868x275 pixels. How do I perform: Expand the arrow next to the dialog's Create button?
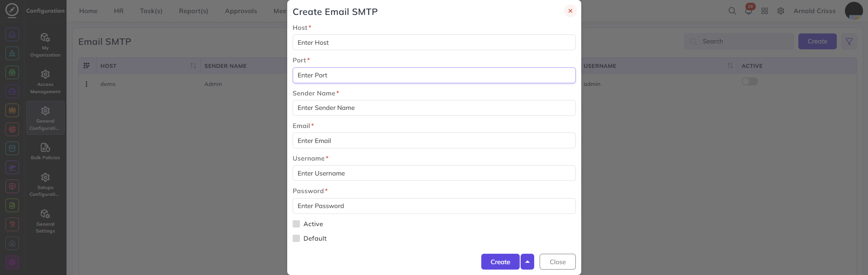point(527,262)
